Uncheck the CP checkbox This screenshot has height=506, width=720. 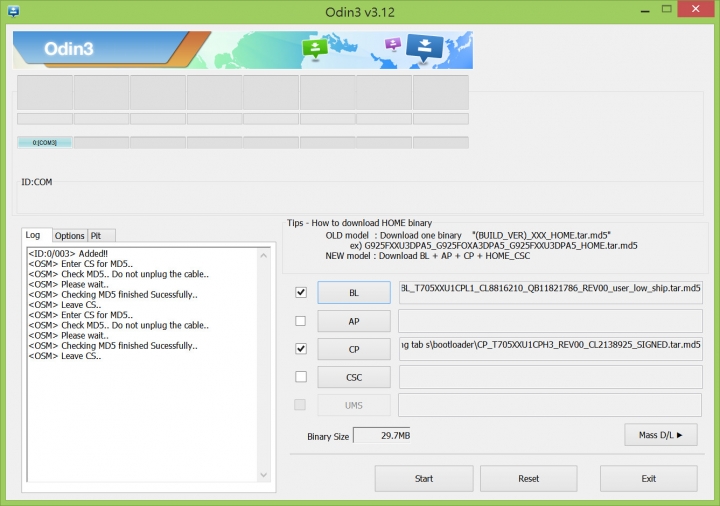(301, 349)
